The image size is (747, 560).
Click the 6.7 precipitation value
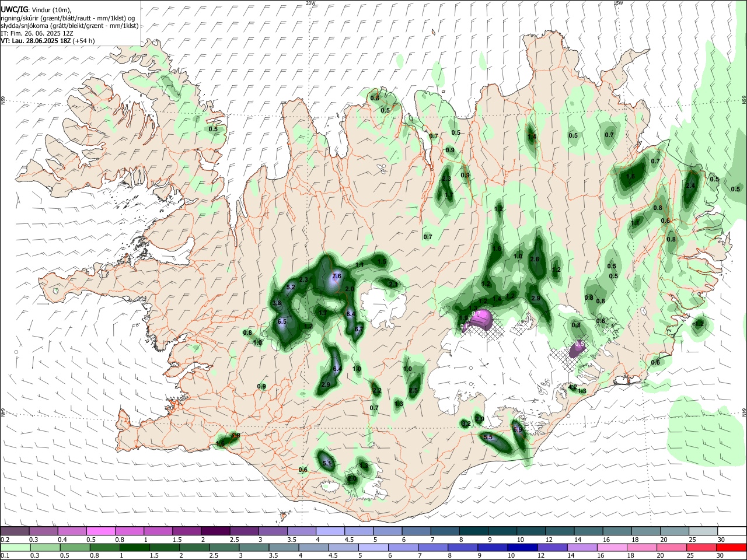pos(359,329)
